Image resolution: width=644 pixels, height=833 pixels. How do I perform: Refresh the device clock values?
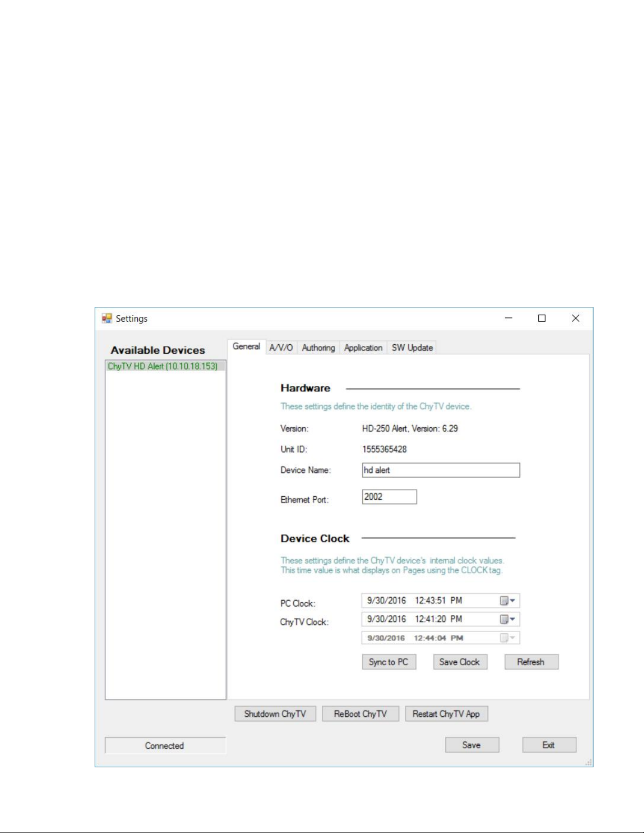[531, 662]
